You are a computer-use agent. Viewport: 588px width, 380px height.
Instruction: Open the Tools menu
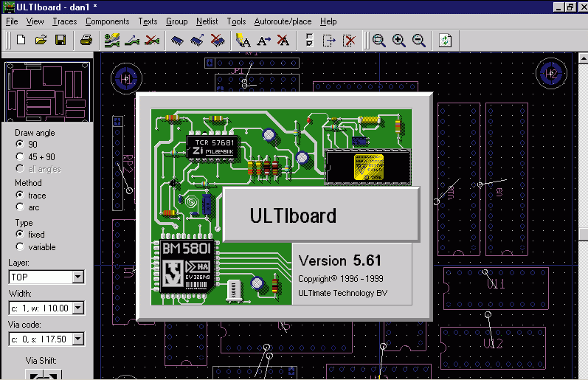[x=236, y=21]
